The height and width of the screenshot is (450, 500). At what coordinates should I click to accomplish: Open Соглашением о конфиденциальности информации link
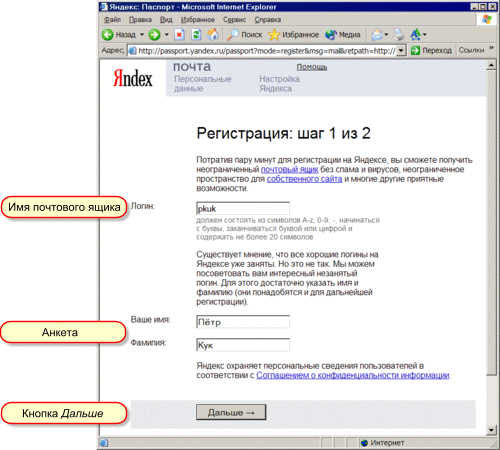point(353,375)
